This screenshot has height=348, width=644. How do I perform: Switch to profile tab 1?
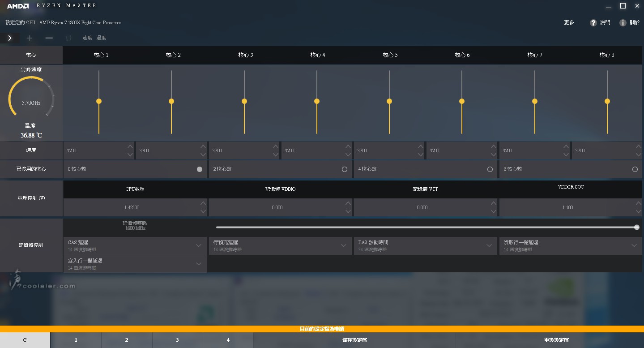(76, 340)
